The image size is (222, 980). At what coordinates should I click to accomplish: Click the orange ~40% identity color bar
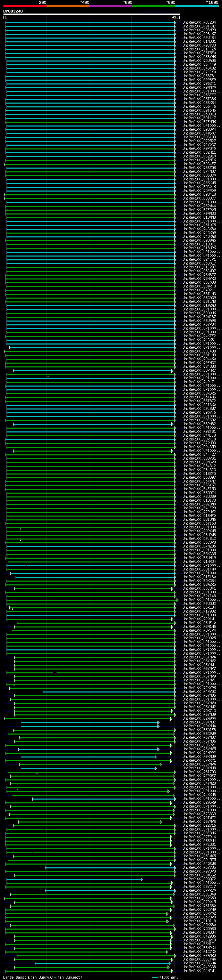[x=68, y=6]
